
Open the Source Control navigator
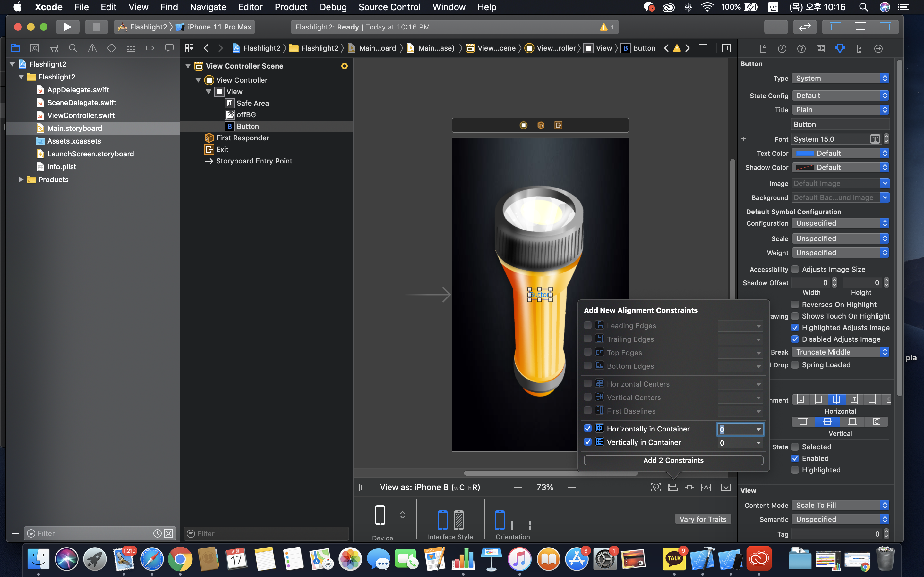click(x=34, y=48)
